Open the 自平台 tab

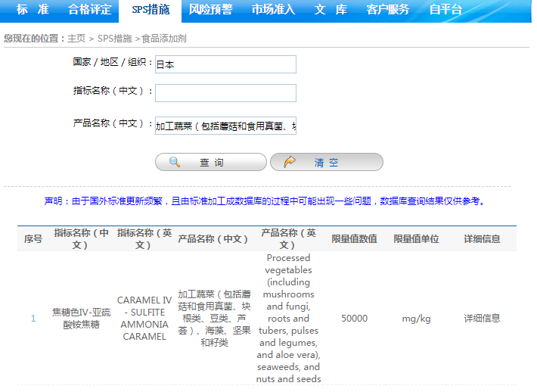(445, 10)
